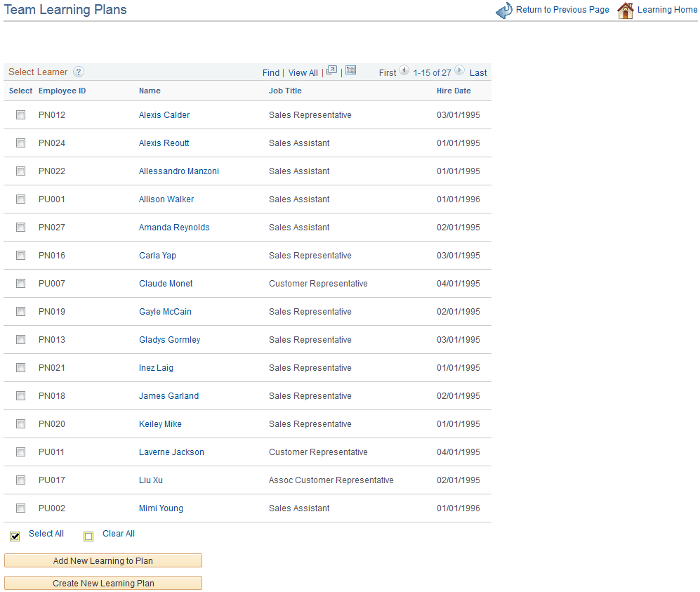Open Claude Monet's learner record
The height and width of the screenshot is (592, 700).
[166, 283]
